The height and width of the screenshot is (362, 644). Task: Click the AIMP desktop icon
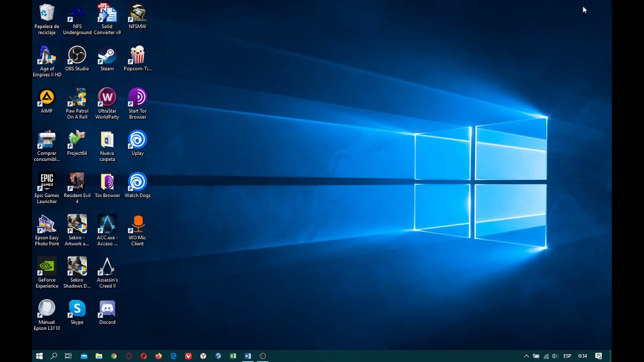(x=47, y=102)
